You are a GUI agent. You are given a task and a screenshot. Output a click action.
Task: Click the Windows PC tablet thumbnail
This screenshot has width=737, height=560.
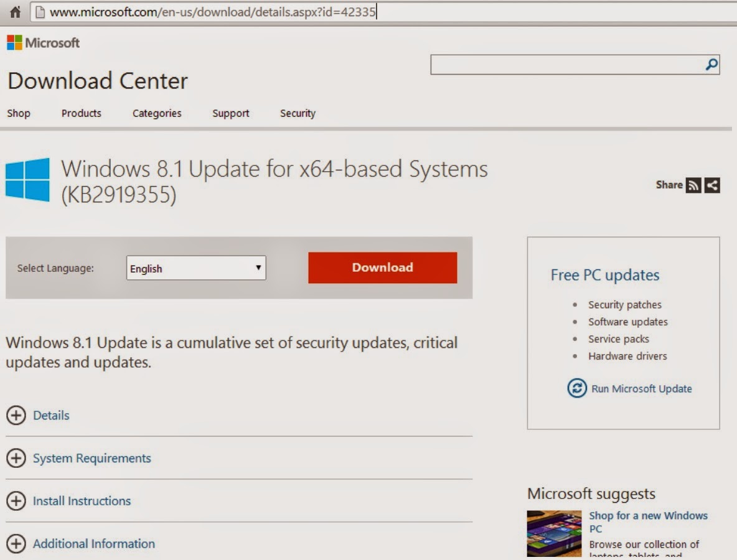pos(554,534)
